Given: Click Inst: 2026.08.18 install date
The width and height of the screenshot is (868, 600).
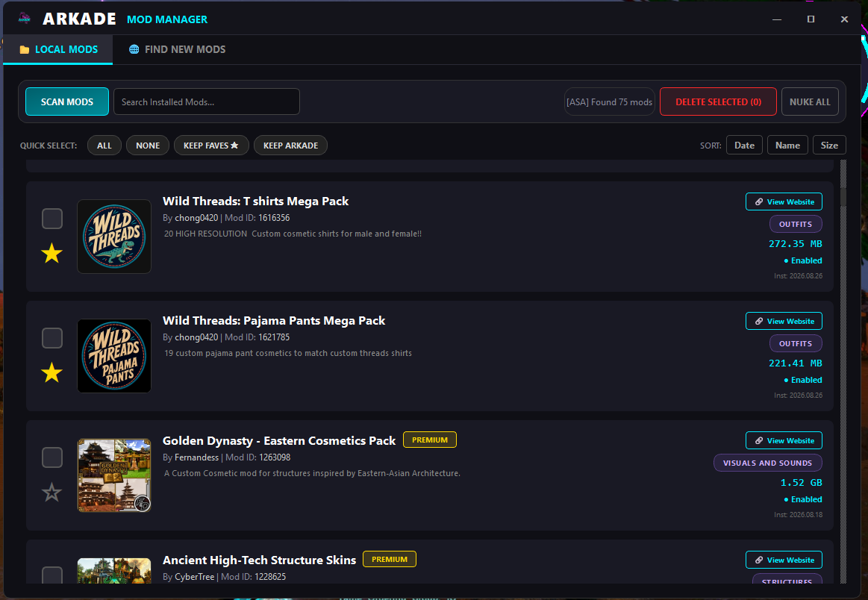Looking at the screenshot, I should click(x=798, y=514).
